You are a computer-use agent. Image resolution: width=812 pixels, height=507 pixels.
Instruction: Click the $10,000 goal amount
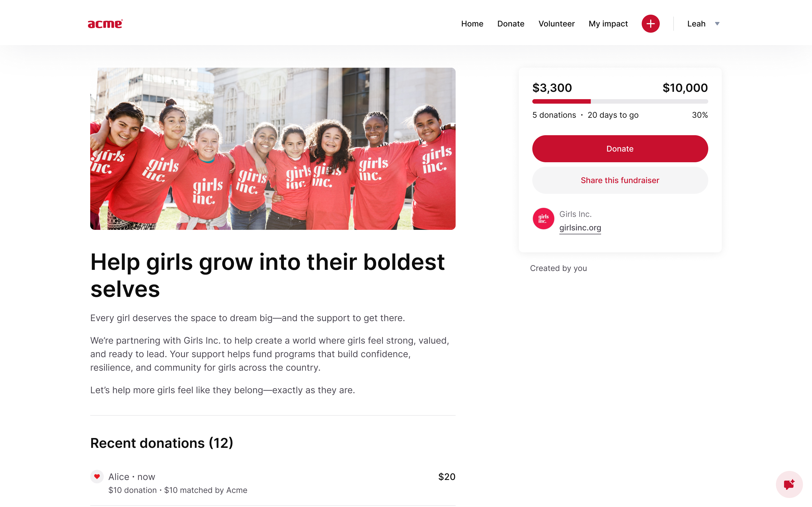pyautogui.click(x=685, y=88)
